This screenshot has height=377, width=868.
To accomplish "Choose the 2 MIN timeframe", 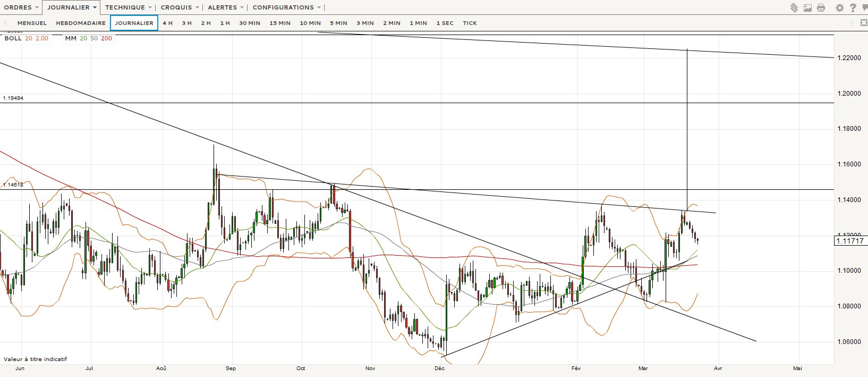I will click(x=392, y=23).
